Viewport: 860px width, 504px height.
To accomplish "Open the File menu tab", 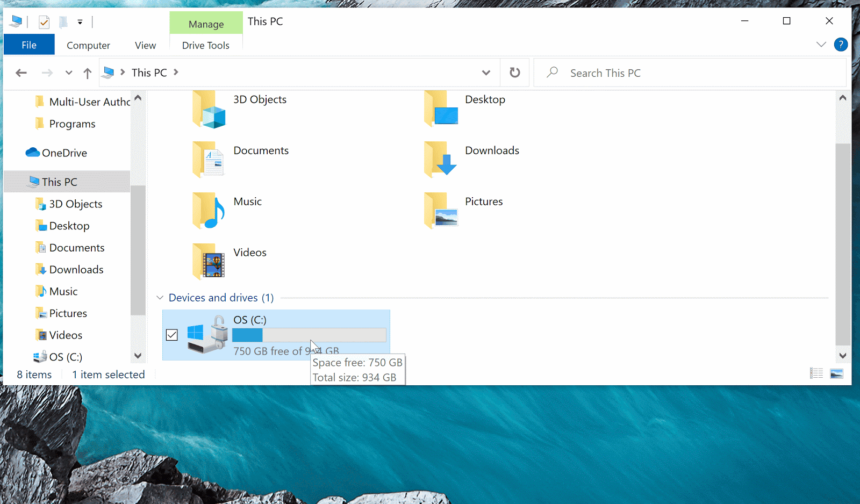I will coord(29,45).
